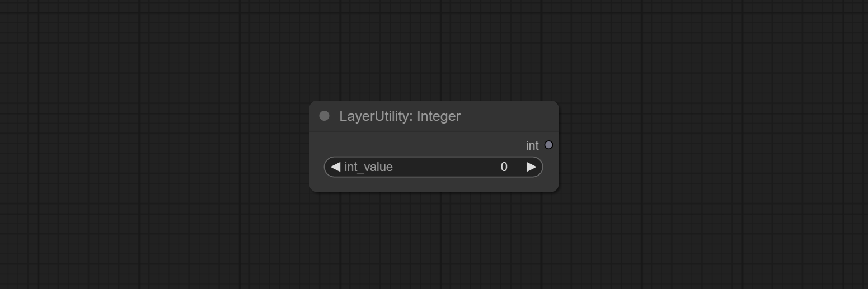Click empty node body beneath the int_value widget

[x=434, y=185]
